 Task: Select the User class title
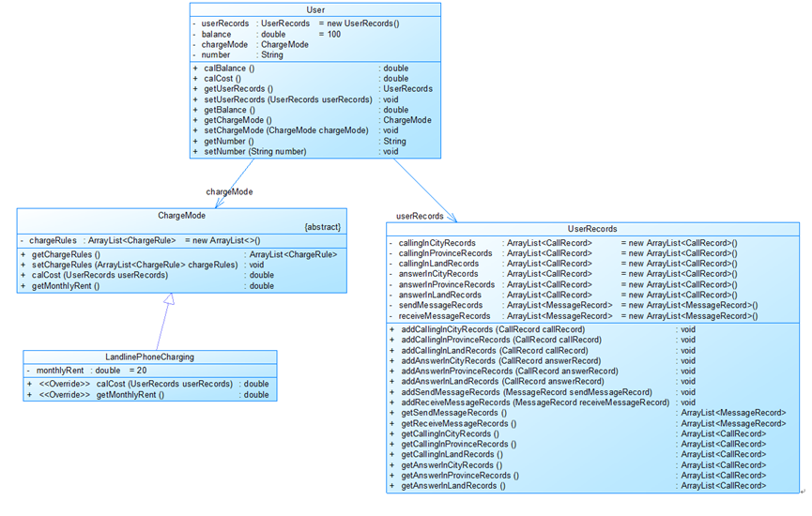pyautogui.click(x=315, y=9)
